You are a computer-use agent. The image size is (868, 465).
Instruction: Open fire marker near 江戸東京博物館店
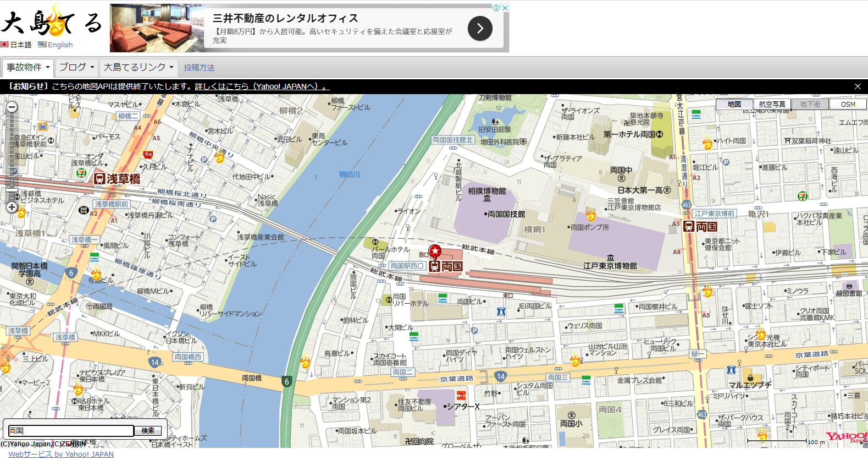click(591, 214)
